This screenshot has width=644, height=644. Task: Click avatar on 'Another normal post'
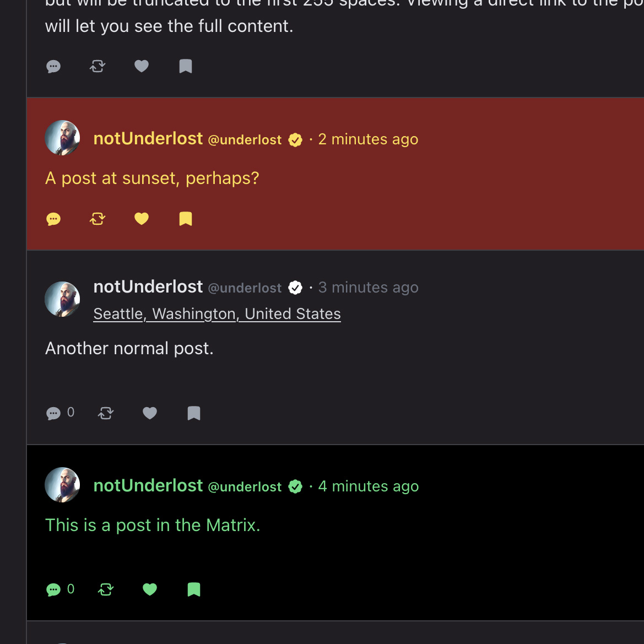point(62,299)
